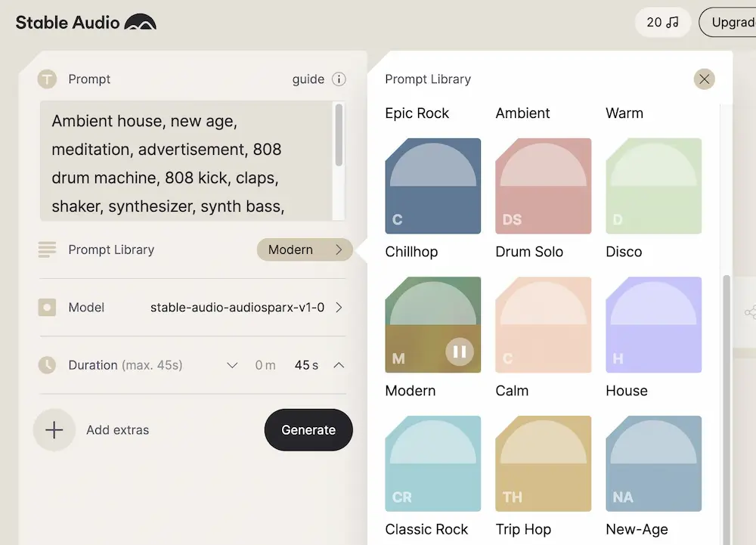Click the New-Age label text
756x545 pixels.
pyautogui.click(x=637, y=529)
